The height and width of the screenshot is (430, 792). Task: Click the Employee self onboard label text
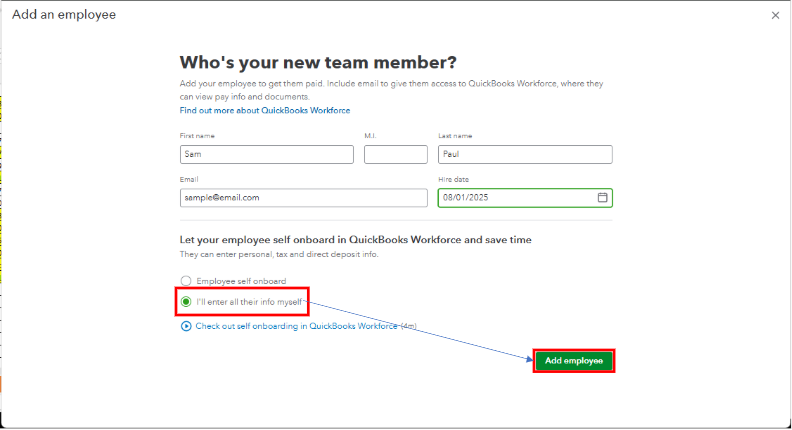241,281
